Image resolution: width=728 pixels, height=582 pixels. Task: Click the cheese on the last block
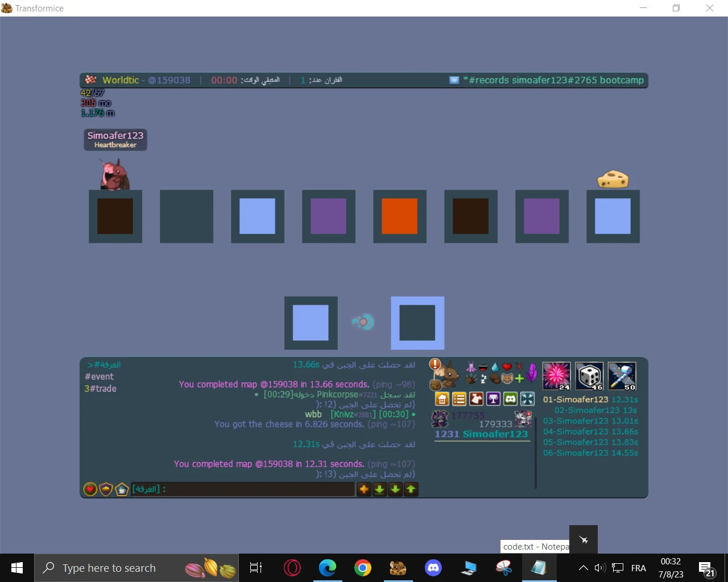pos(613,179)
